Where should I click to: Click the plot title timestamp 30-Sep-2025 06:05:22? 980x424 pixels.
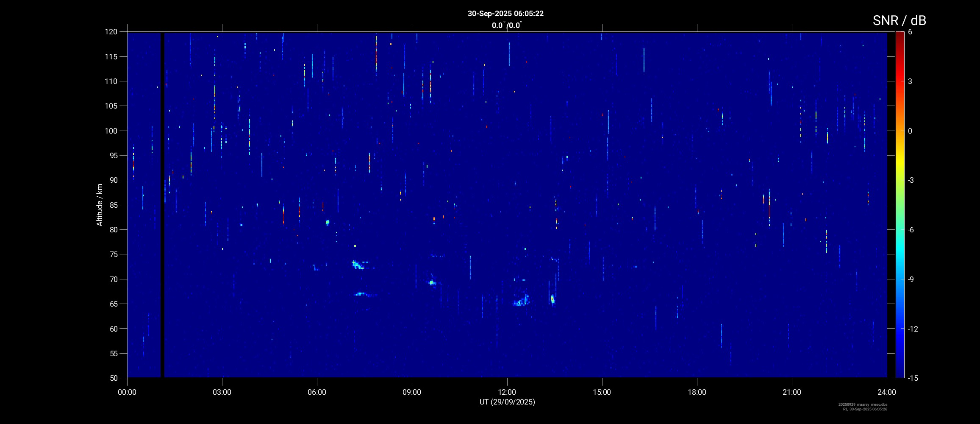click(505, 14)
